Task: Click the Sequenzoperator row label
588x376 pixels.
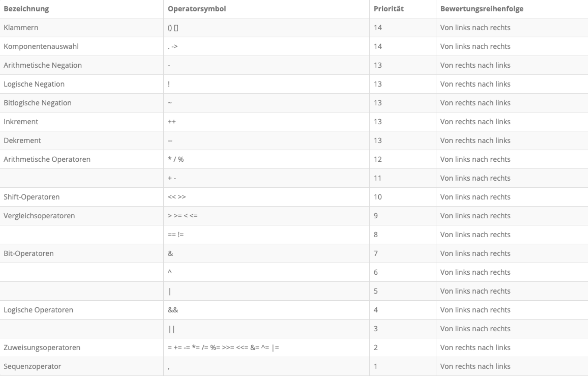Action: [32, 366]
